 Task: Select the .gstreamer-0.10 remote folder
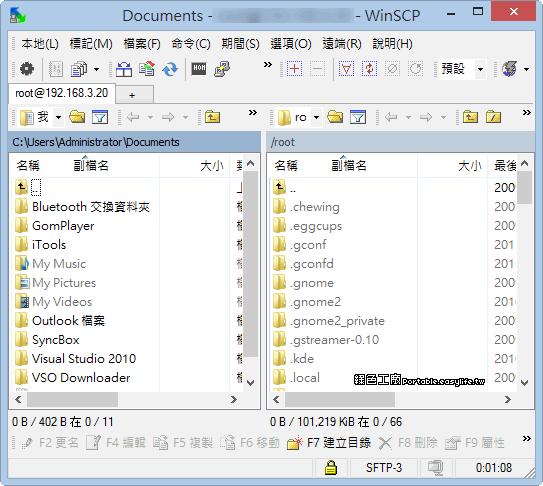[x=335, y=340]
